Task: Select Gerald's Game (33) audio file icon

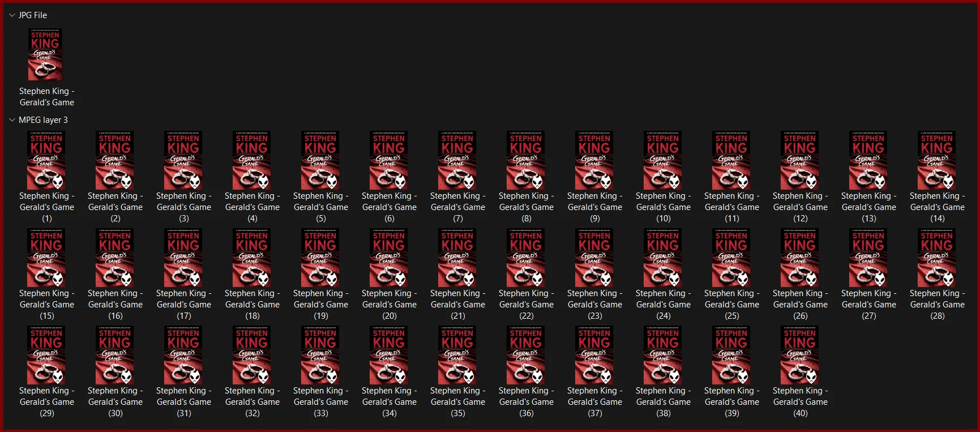Action: (320, 355)
